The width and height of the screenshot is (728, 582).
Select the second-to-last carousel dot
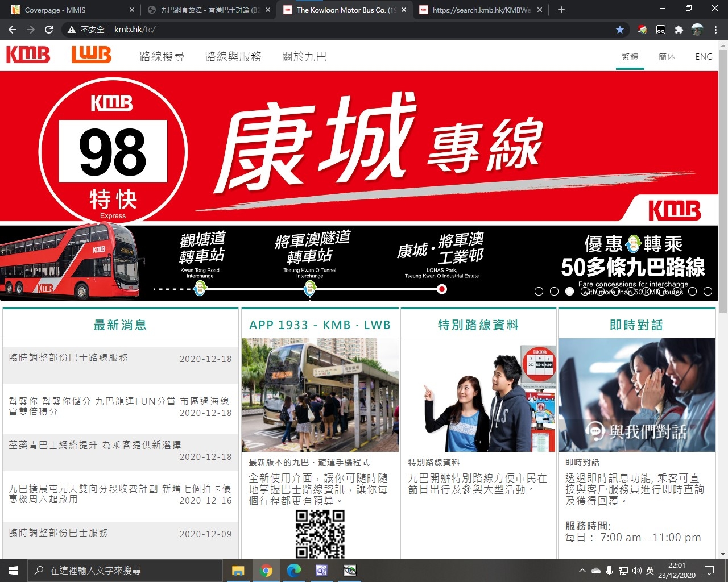[x=692, y=291]
